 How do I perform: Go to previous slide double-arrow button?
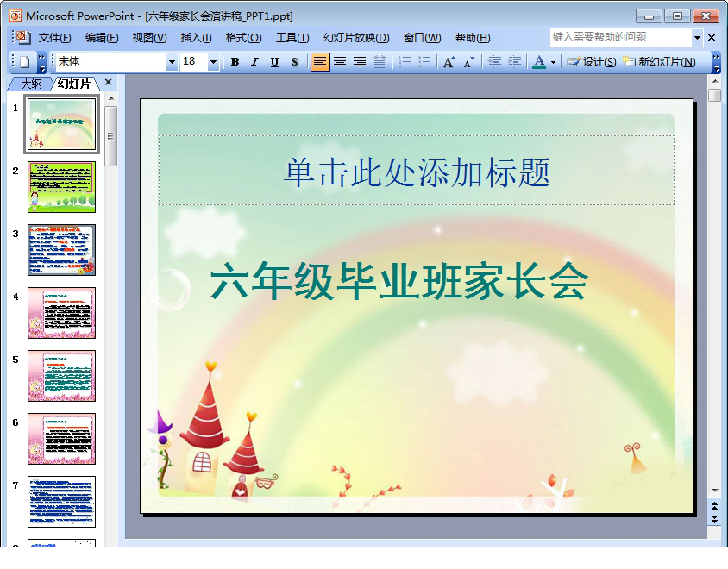pos(715,506)
